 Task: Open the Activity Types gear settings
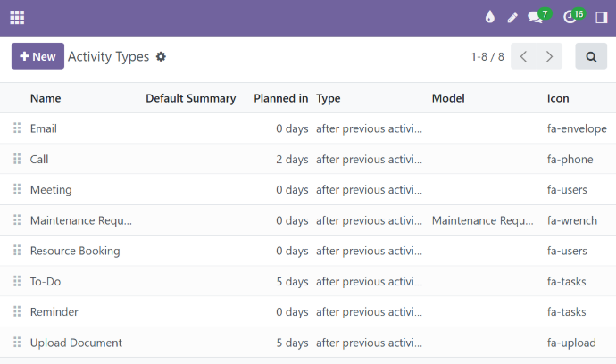pyautogui.click(x=161, y=56)
